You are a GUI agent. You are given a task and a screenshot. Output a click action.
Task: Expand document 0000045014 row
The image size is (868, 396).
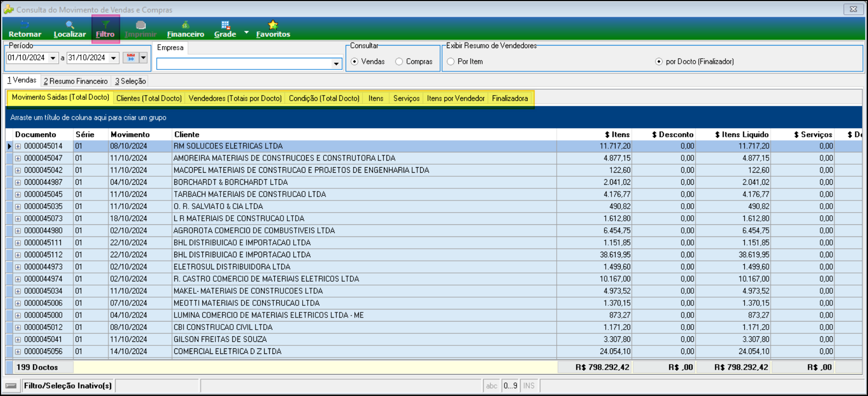coord(18,146)
